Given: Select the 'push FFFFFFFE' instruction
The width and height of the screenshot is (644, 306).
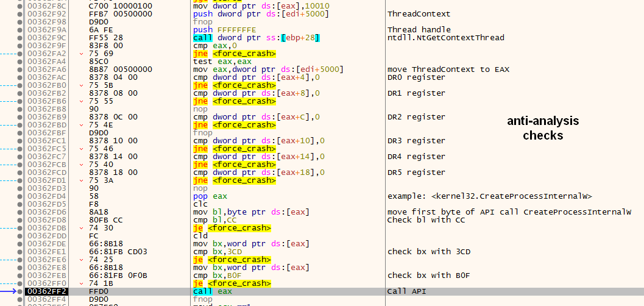Looking at the screenshot, I should pyautogui.click(x=225, y=30).
